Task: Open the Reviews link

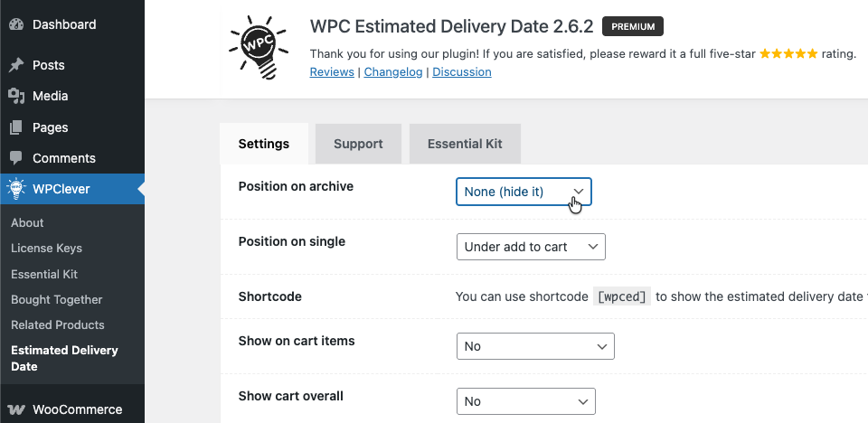Action: (332, 72)
